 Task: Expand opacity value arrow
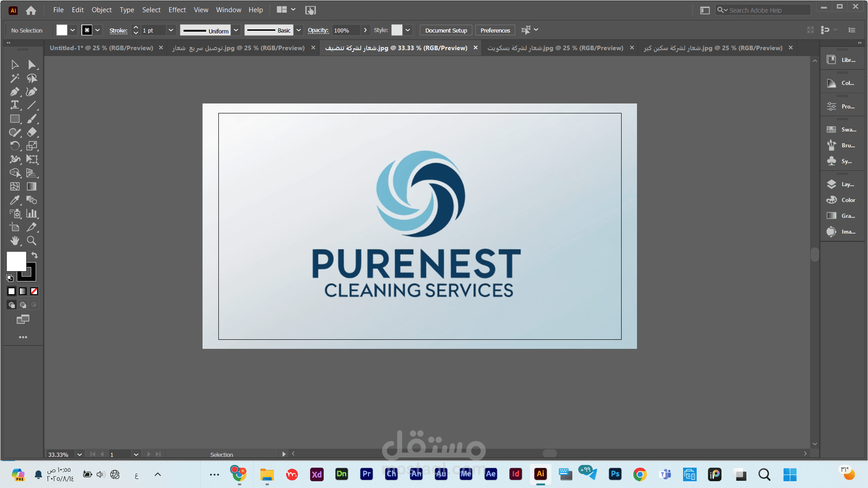point(365,30)
